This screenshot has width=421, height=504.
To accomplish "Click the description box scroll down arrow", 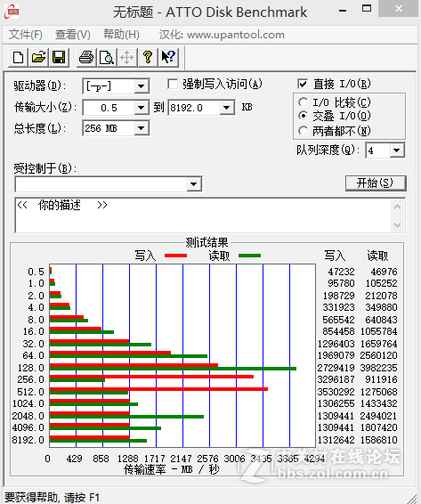I will tap(398, 224).
